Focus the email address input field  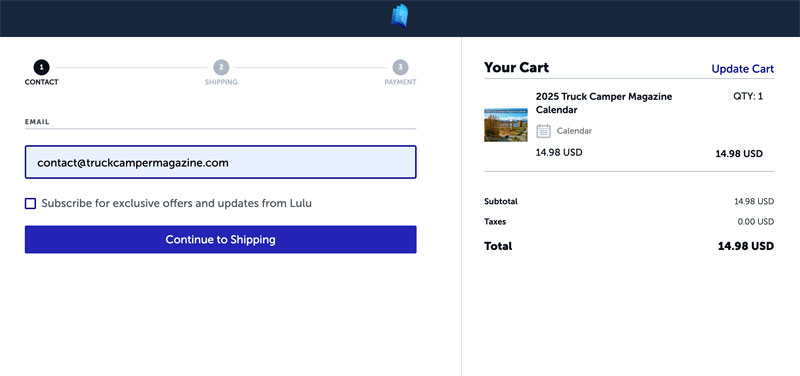220,162
